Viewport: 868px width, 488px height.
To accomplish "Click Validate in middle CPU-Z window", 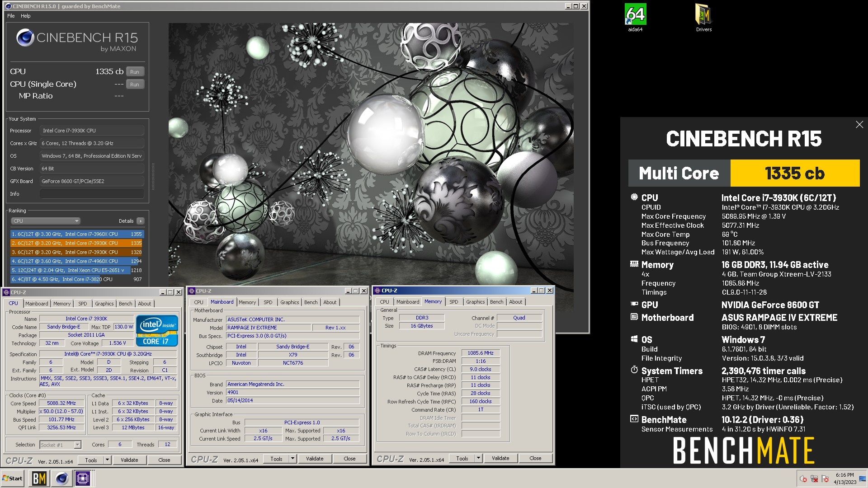I will pos(315,459).
